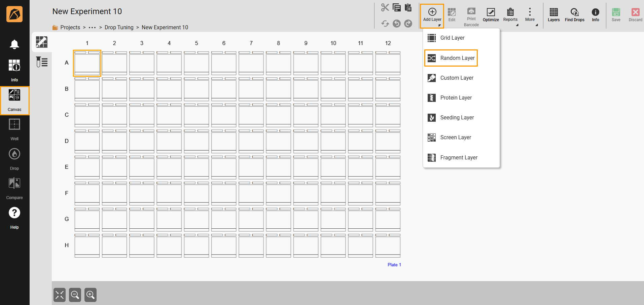The width and height of the screenshot is (644, 305).
Task: Zoom in on the plate canvas
Action: click(90, 295)
